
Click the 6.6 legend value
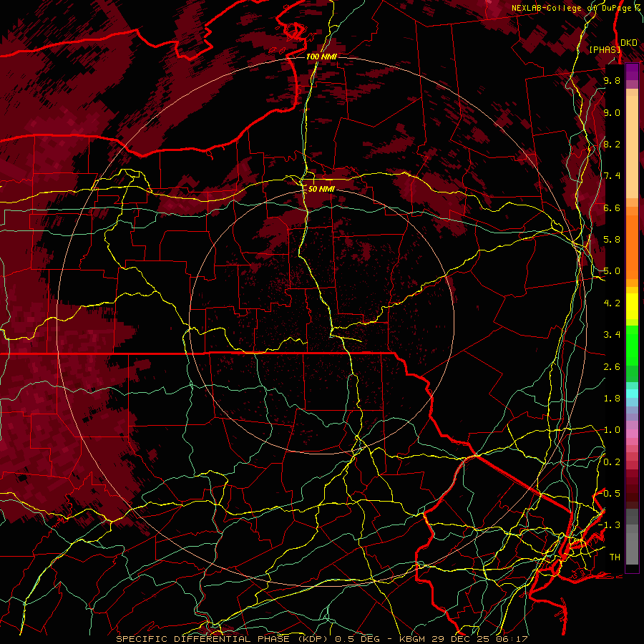pyautogui.click(x=612, y=208)
